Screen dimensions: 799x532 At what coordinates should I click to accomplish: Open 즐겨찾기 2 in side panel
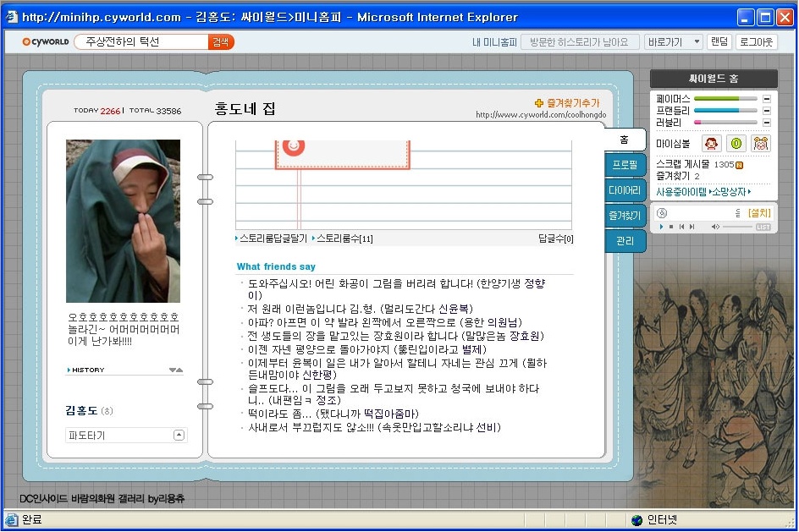678,176
